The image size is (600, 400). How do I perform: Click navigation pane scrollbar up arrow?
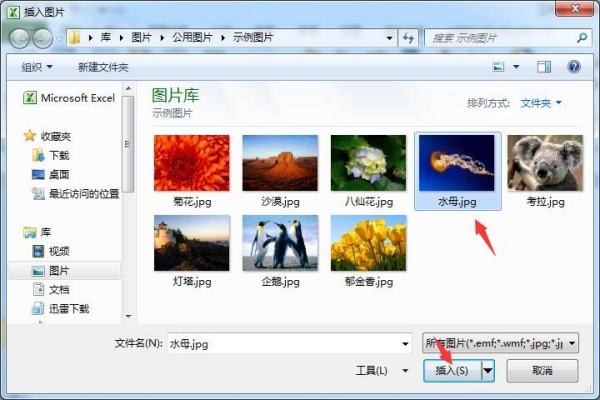129,89
